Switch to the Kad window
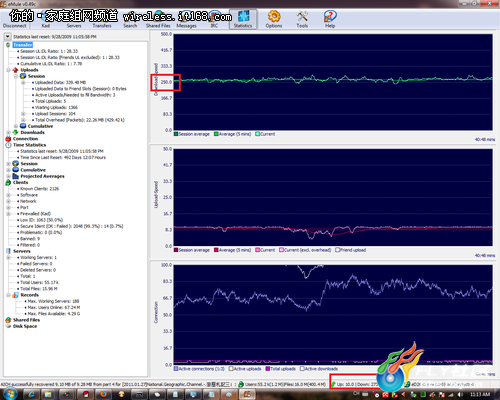Viewport: 500px width, 400px height. (46, 26)
